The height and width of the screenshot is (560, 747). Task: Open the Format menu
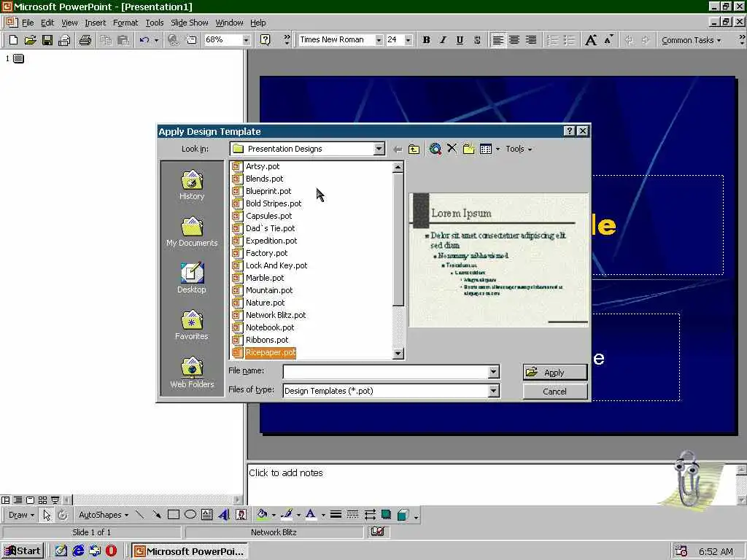point(125,23)
